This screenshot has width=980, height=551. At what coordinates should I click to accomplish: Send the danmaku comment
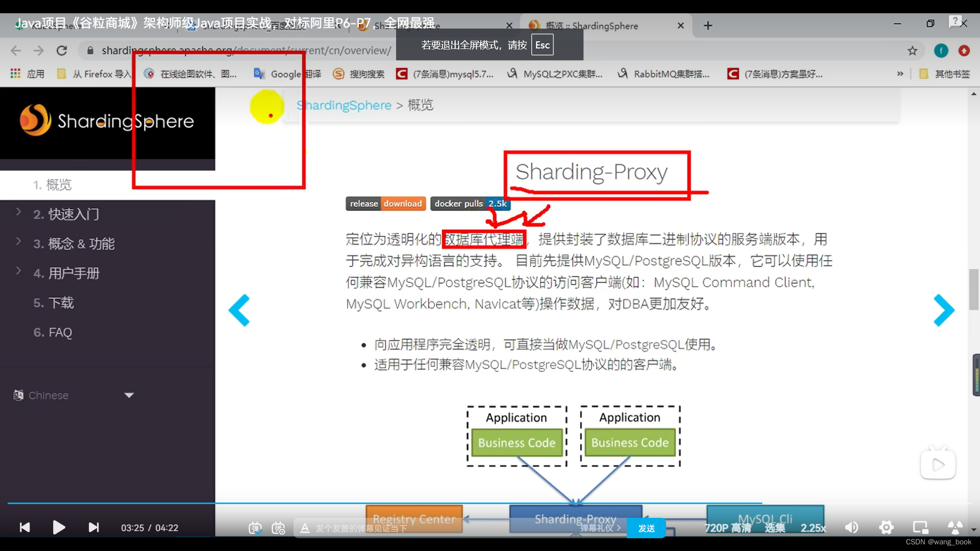click(646, 528)
